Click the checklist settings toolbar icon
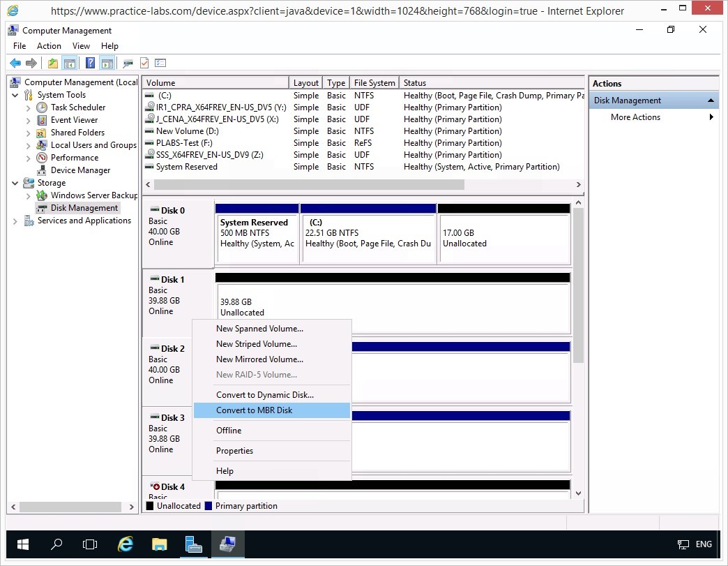The width and height of the screenshot is (728, 566). click(x=160, y=63)
